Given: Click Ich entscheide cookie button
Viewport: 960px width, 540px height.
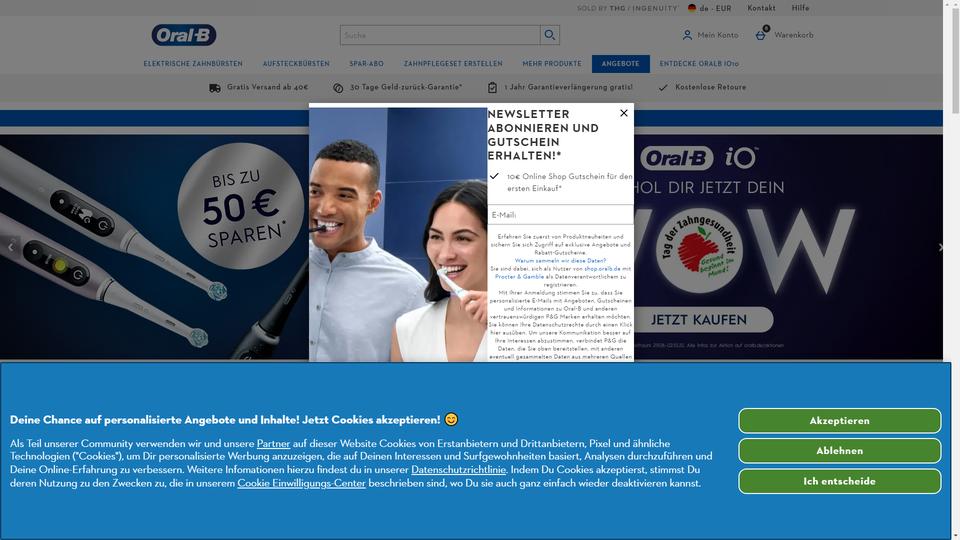Looking at the screenshot, I should [x=839, y=481].
